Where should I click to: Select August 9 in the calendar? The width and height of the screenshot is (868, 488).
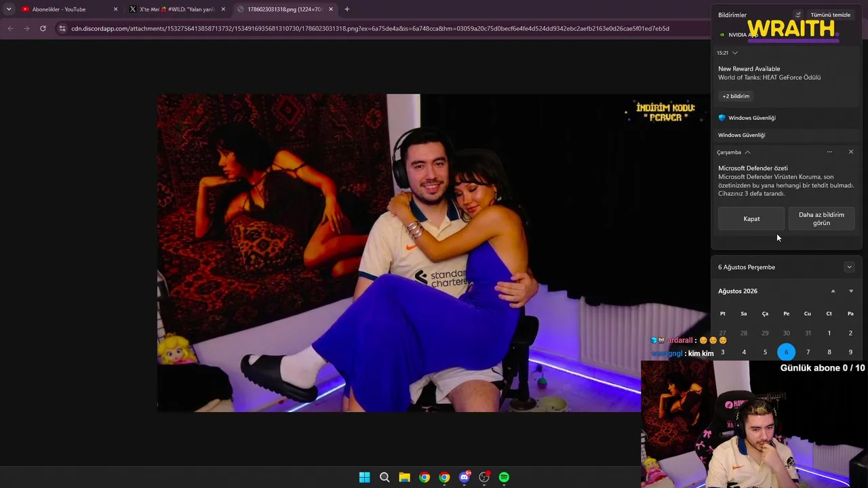click(x=850, y=352)
